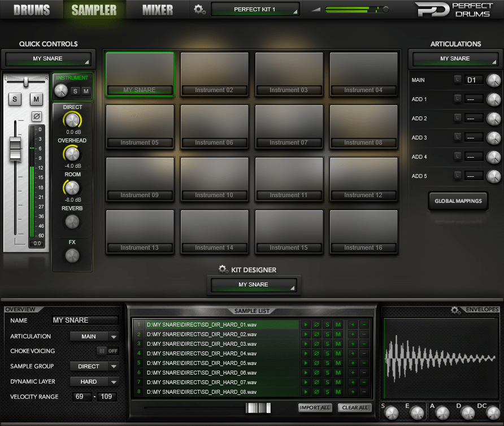
Task: Remove sample 8 using the minus icon
Action: tap(363, 392)
